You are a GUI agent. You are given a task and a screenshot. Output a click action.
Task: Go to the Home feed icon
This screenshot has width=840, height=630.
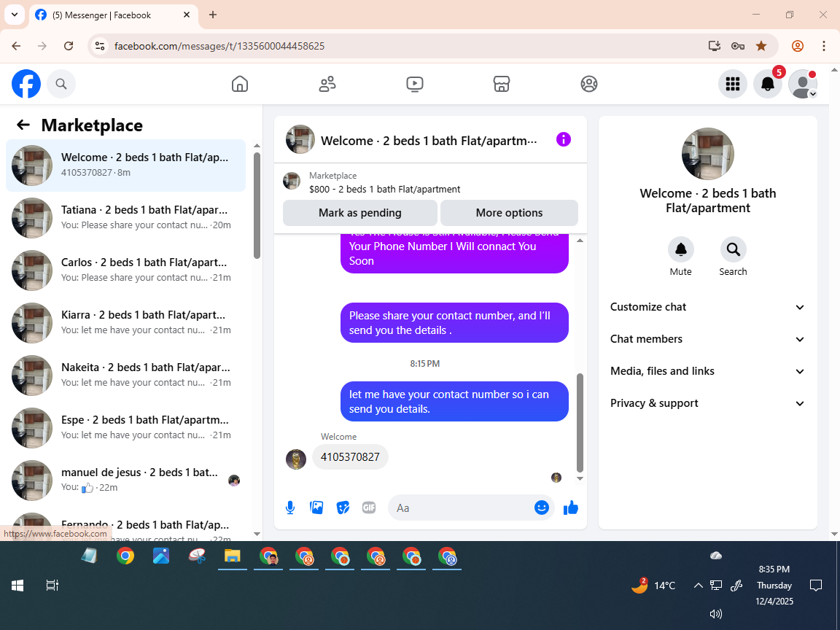(239, 84)
